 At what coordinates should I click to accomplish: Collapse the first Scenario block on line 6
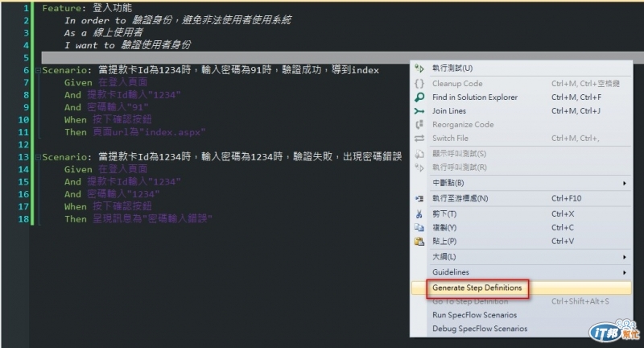[38, 70]
